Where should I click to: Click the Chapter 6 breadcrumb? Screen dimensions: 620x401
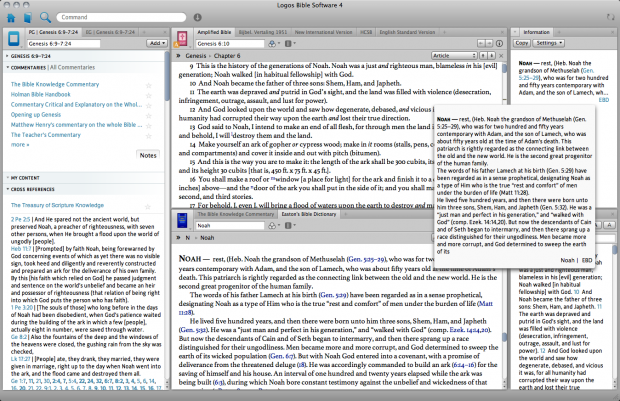(x=227, y=56)
